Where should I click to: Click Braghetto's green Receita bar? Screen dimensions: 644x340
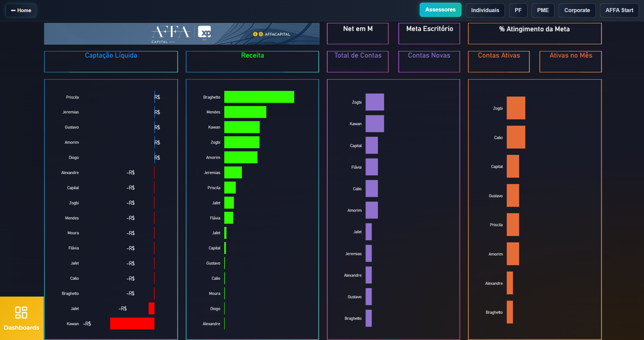[x=259, y=97]
